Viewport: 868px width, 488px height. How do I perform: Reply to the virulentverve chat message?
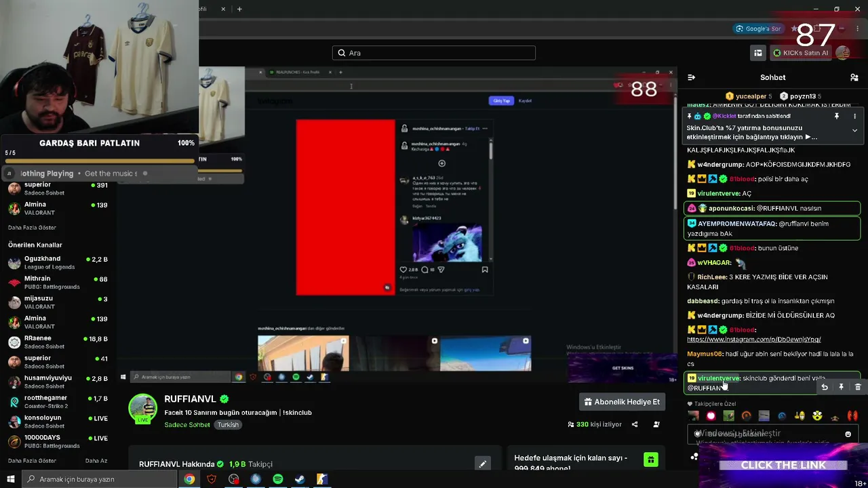[825, 387]
